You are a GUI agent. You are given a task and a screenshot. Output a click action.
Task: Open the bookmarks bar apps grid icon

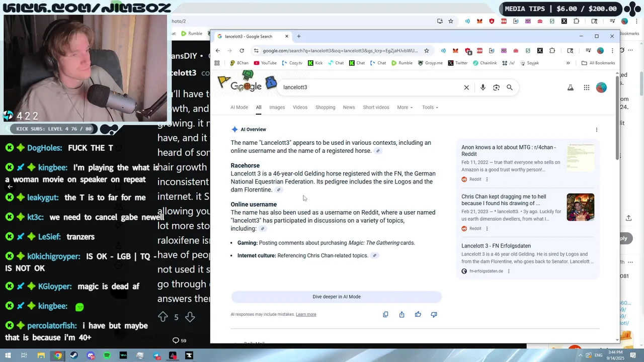pyautogui.click(x=217, y=63)
